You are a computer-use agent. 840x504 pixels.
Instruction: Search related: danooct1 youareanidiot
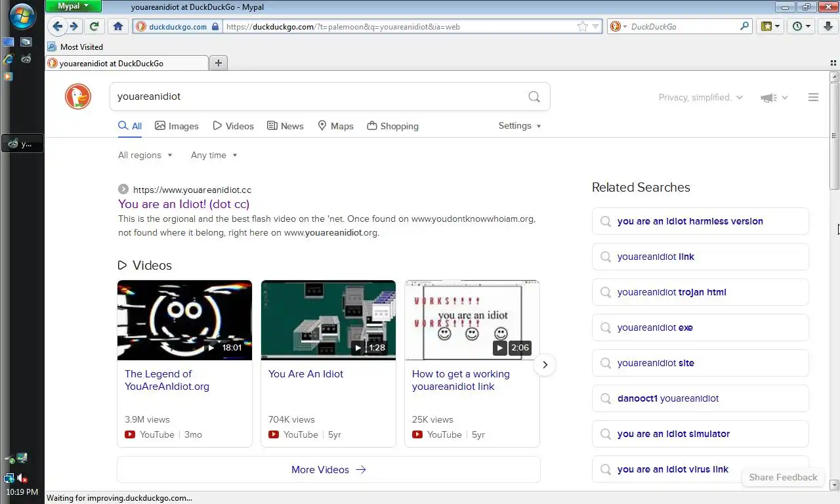pos(700,398)
